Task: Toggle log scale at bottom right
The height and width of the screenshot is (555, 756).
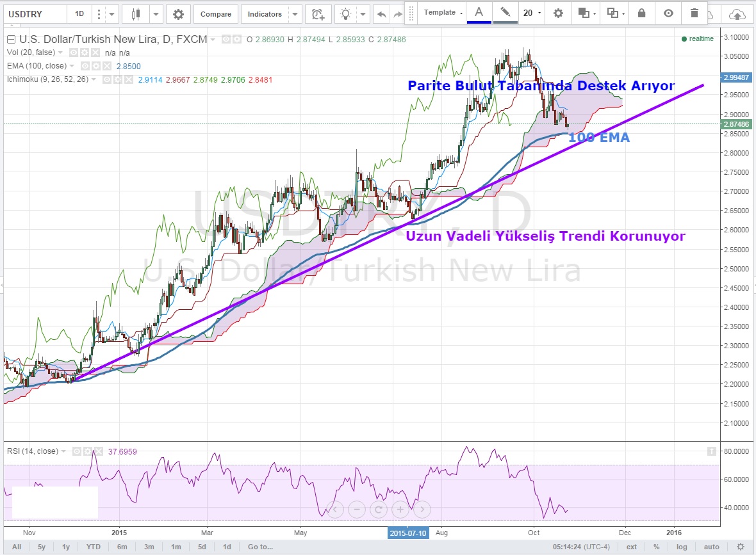Action: coord(682,547)
